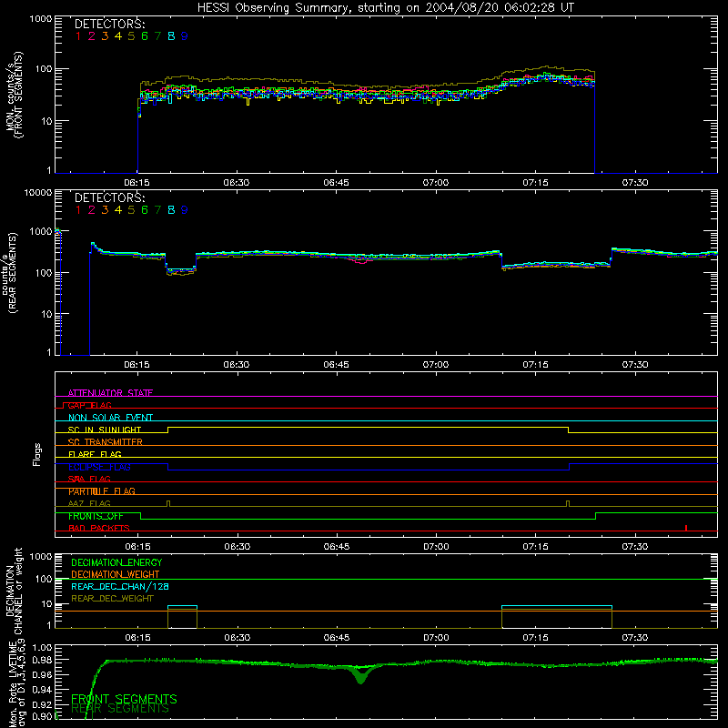Image resolution: width=728 pixels, height=728 pixels.
Task: Click the REAR_DEC_WEIGHT legend entry
Action: click(x=112, y=599)
